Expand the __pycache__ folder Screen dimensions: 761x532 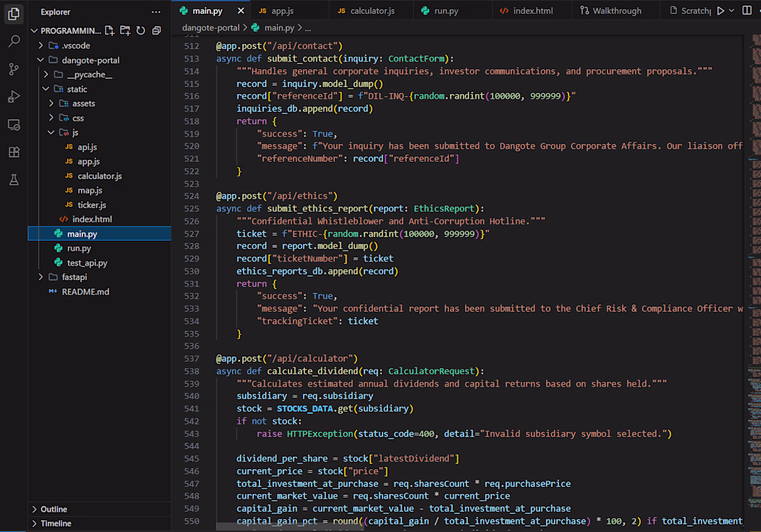(46, 75)
